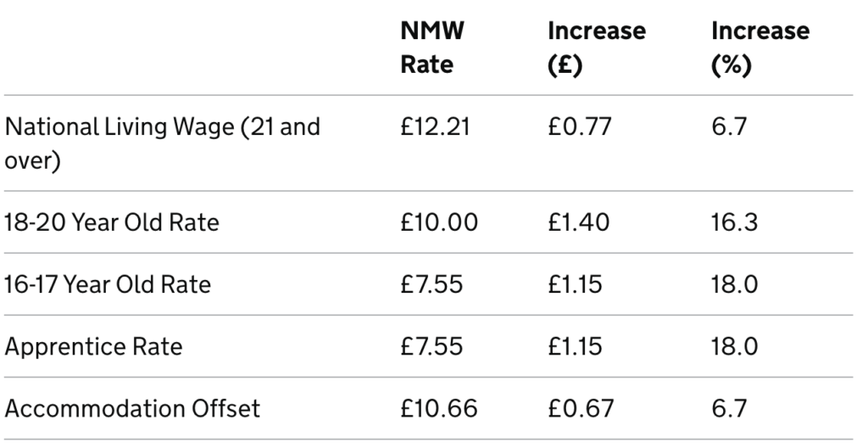The height and width of the screenshot is (448, 868).
Task: Click the £10.00 rate value
Action: [439, 222]
